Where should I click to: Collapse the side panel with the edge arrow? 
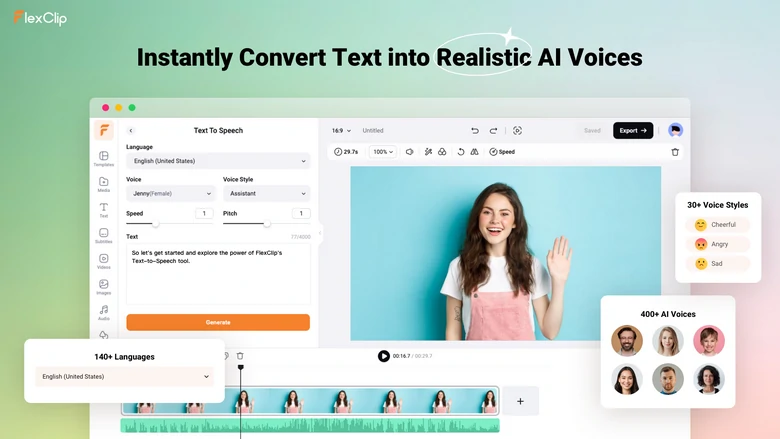(320, 232)
